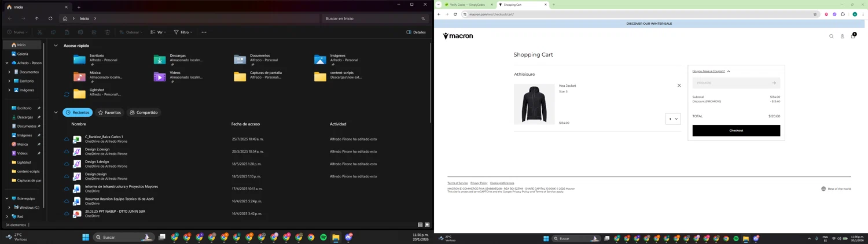
Task: Open the Cookie preferences link
Action: pos(502,183)
